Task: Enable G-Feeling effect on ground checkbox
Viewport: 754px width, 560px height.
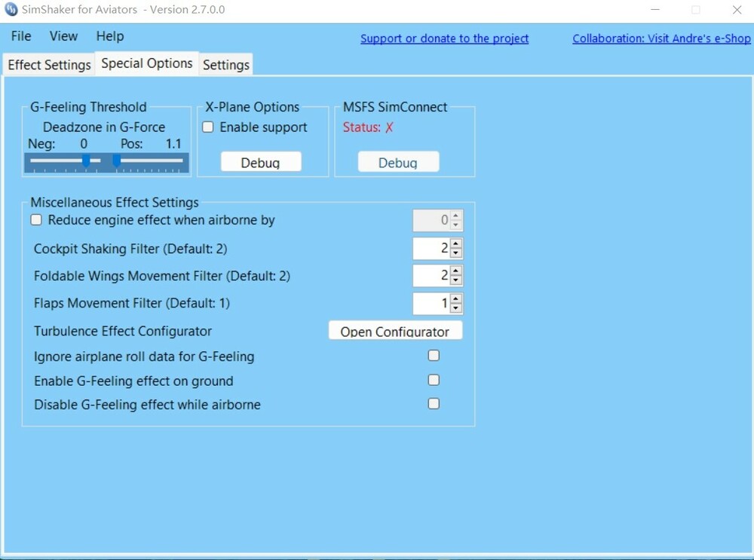Action: coord(434,380)
